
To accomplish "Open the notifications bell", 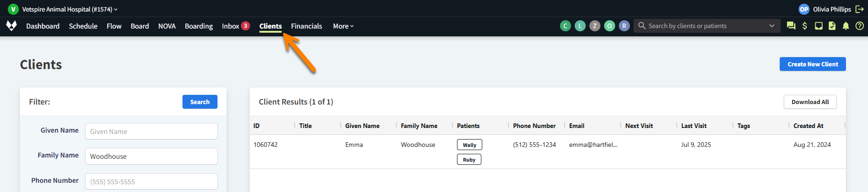I will coord(845,26).
